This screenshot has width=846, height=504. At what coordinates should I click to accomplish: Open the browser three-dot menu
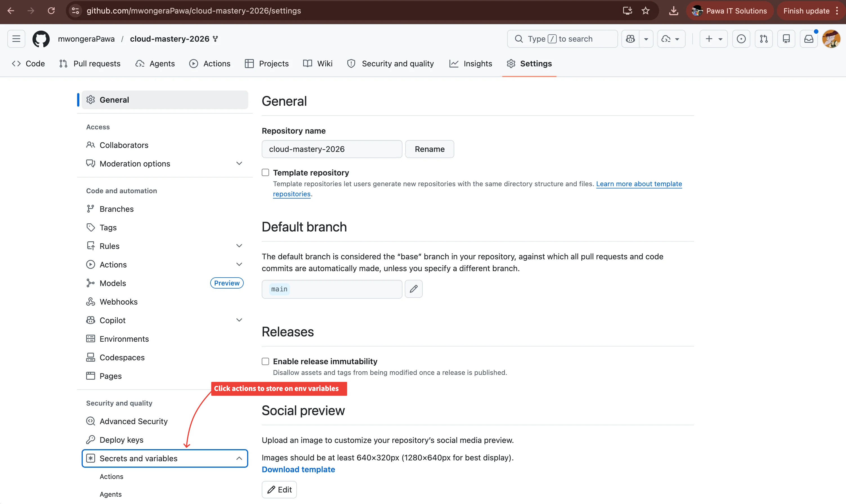[x=837, y=10]
